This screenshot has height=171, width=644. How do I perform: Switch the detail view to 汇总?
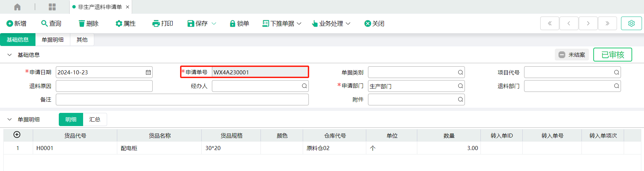point(95,120)
